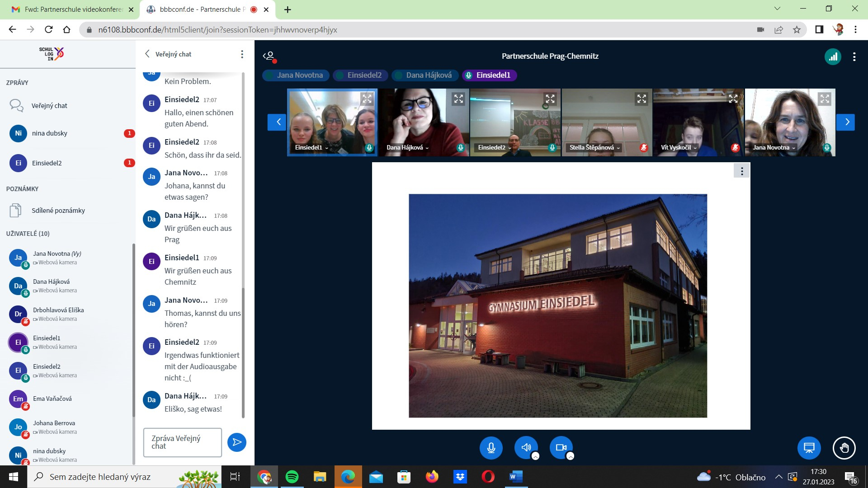Bookmark this page with star

tap(797, 30)
